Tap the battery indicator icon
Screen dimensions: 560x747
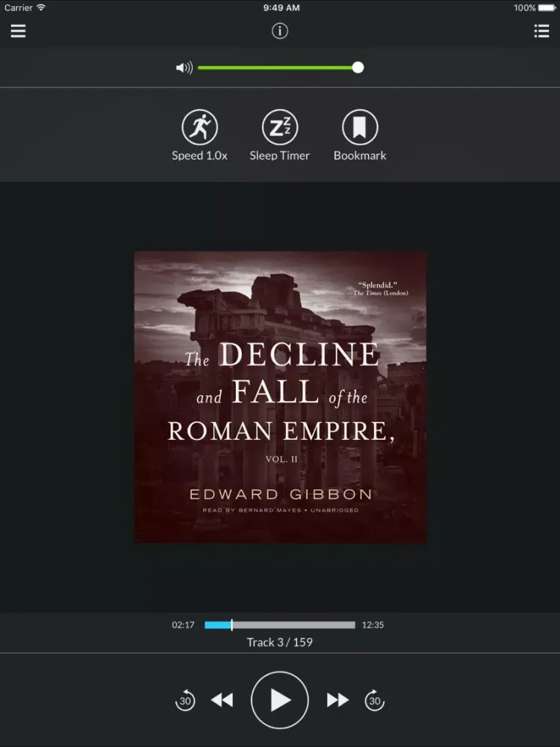(547, 7)
